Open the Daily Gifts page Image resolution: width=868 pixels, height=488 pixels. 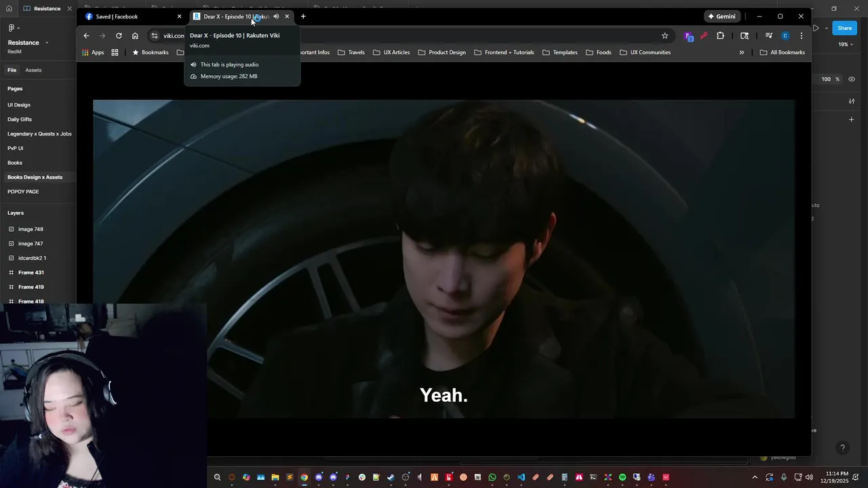(x=20, y=119)
